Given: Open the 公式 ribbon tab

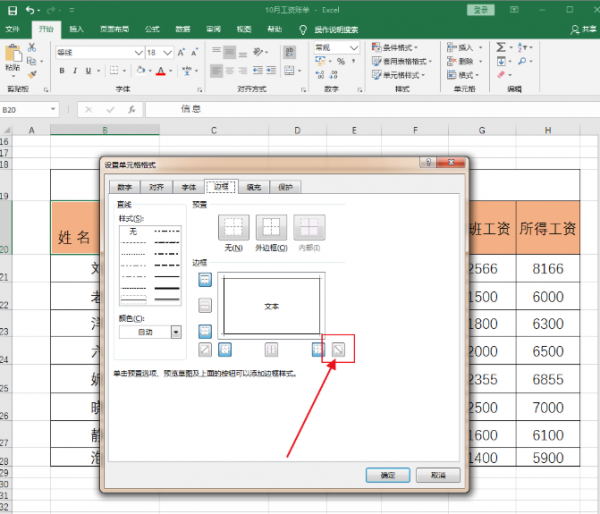Looking at the screenshot, I should [x=152, y=29].
